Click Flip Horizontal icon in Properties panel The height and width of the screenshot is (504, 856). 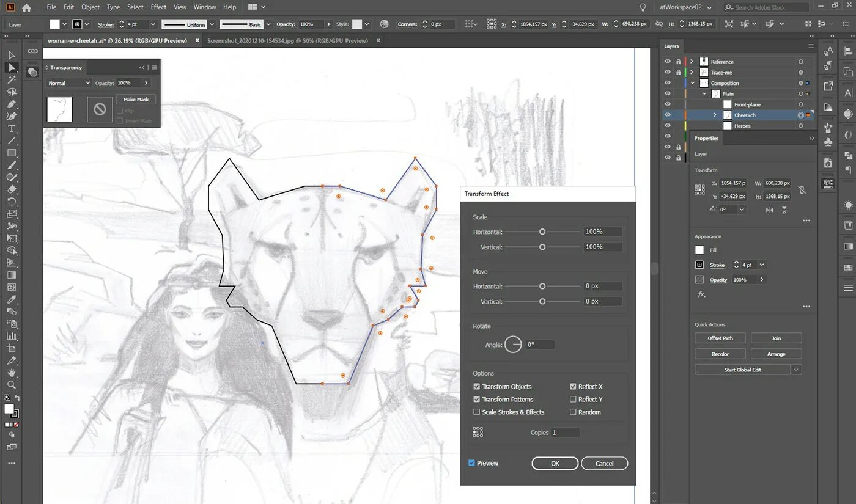click(x=769, y=210)
